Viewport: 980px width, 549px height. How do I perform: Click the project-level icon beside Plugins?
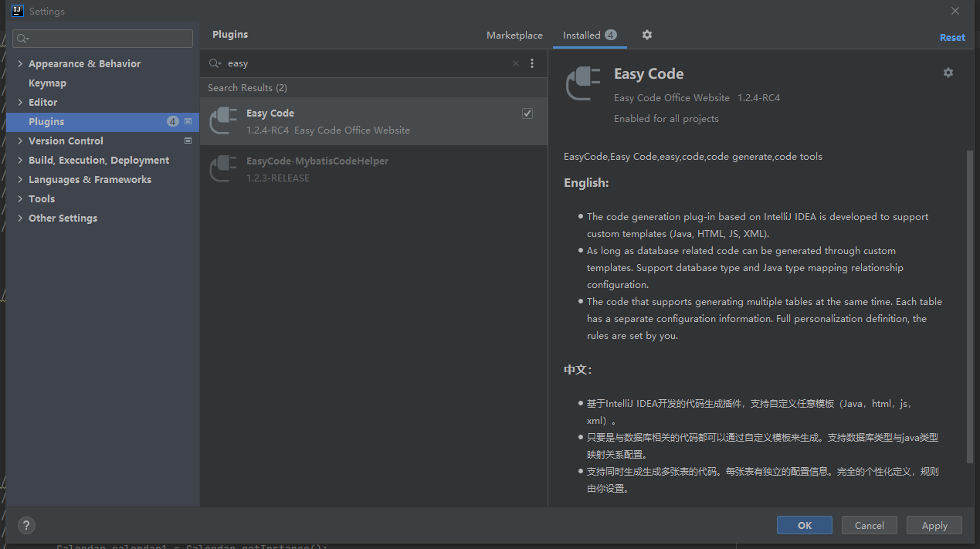point(188,121)
